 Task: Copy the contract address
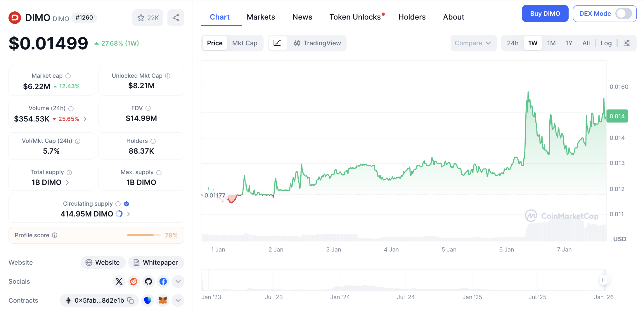131,300
